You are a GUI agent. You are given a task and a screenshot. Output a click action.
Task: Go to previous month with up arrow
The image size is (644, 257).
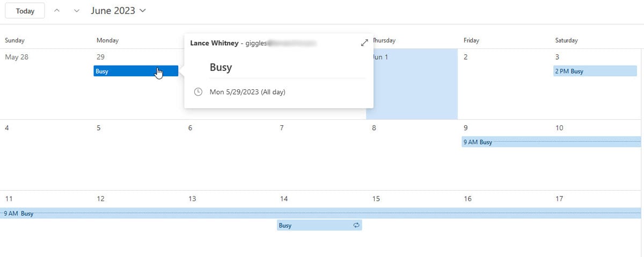click(57, 11)
